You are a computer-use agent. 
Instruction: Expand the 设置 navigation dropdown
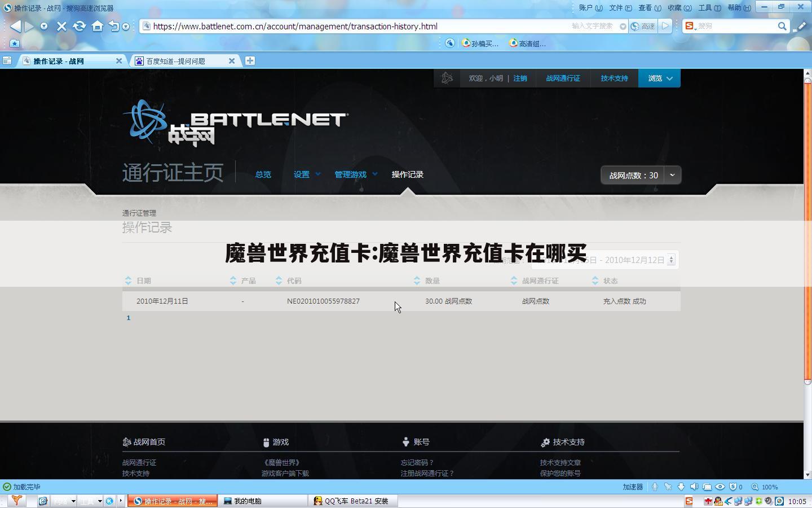point(307,174)
